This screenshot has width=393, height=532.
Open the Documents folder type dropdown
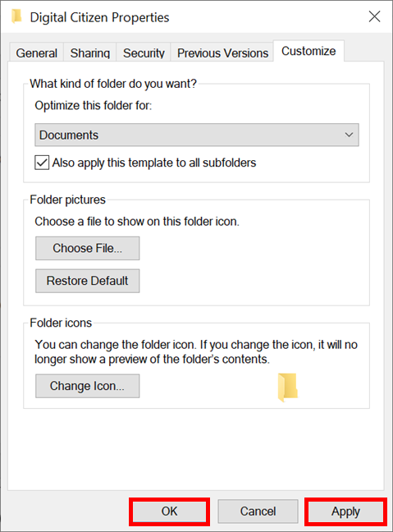pos(197,135)
